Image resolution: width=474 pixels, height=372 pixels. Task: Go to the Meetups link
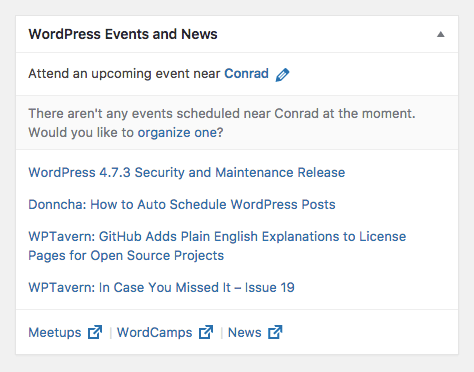(x=55, y=332)
